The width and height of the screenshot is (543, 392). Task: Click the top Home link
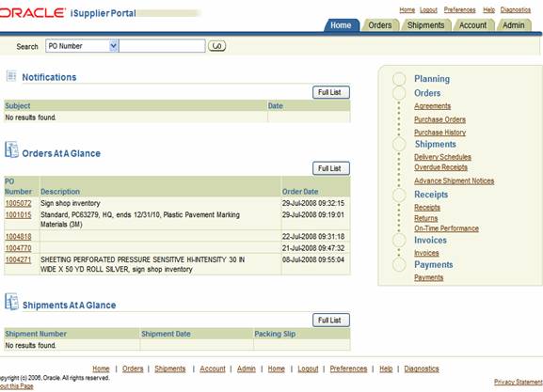(x=407, y=10)
